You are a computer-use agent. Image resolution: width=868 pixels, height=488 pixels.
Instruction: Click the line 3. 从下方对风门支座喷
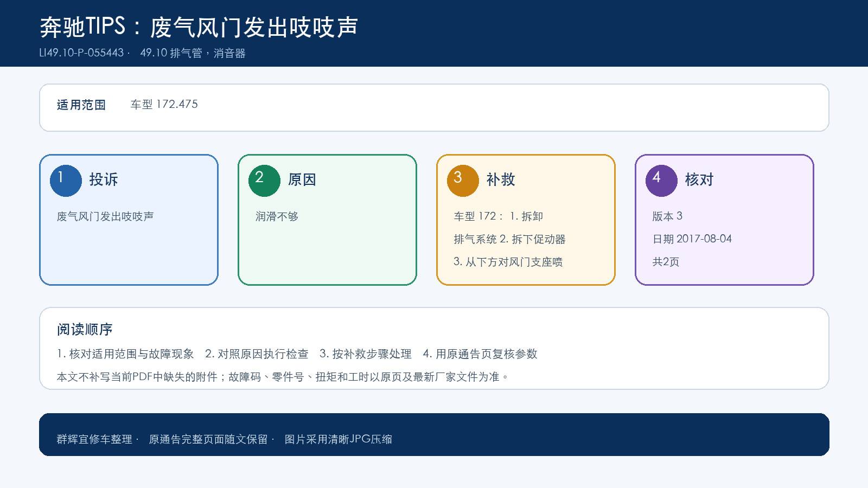(508, 262)
